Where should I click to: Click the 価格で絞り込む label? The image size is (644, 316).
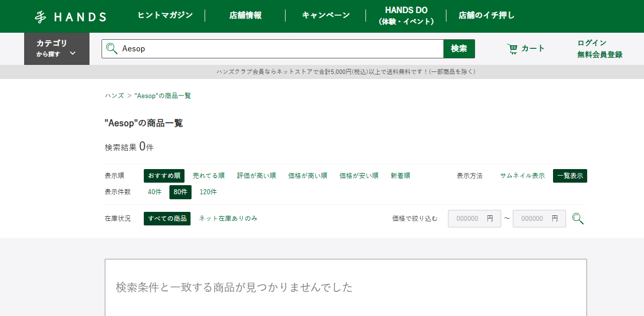click(415, 218)
